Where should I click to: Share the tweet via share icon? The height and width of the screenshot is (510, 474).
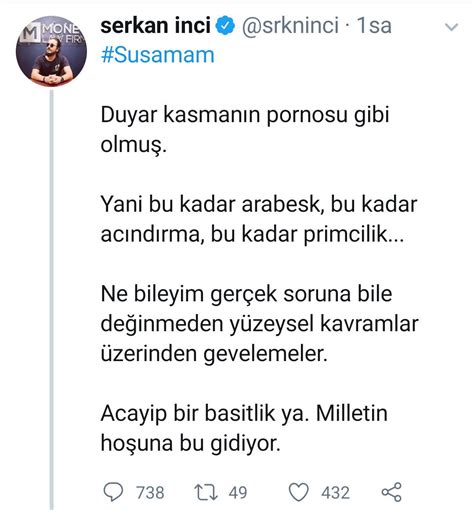392,492
